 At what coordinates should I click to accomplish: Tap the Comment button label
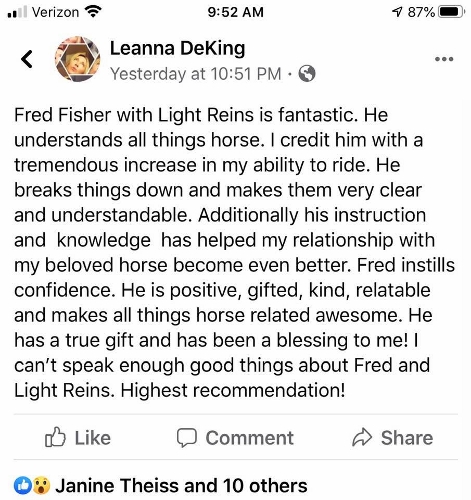pos(249,438)
